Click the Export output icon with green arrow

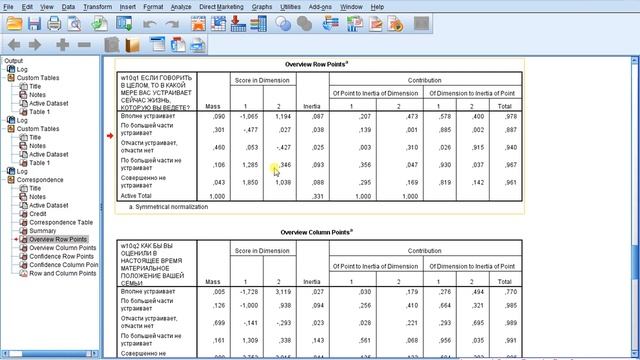pyautogui.click(x=99, y=24)
